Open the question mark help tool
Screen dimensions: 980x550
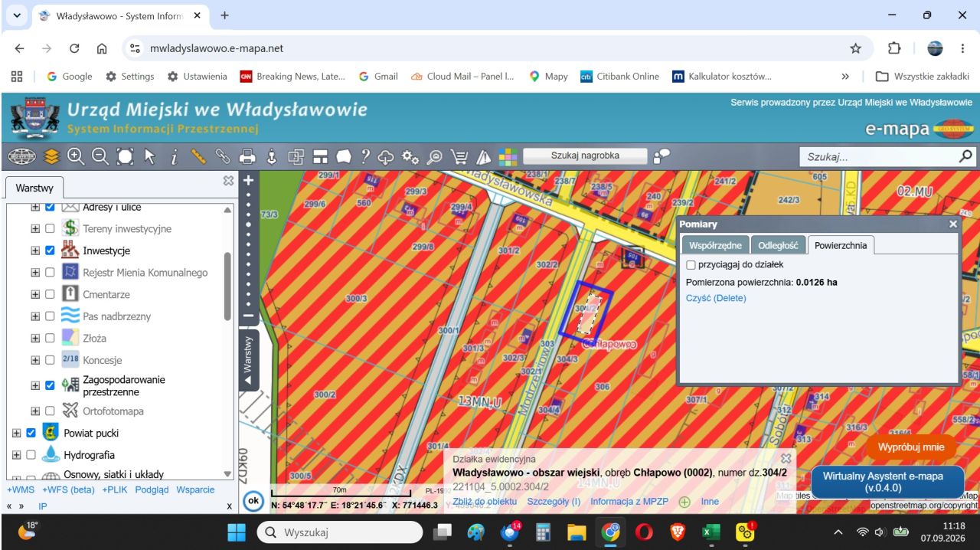367,156
